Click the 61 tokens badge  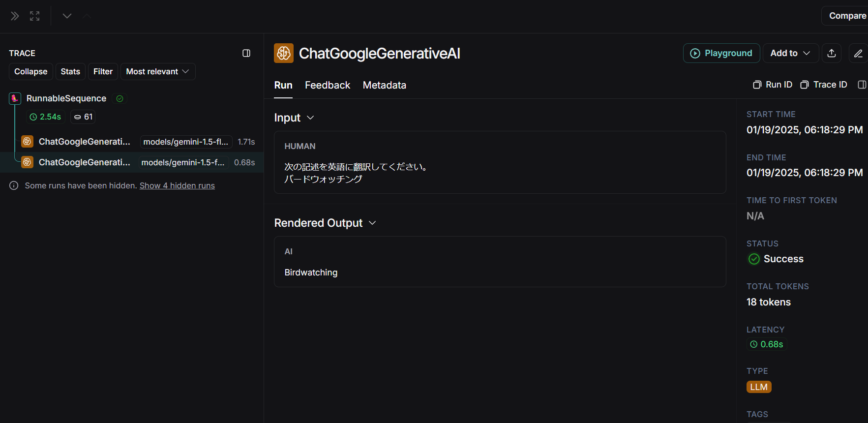[x=83, y=117]
